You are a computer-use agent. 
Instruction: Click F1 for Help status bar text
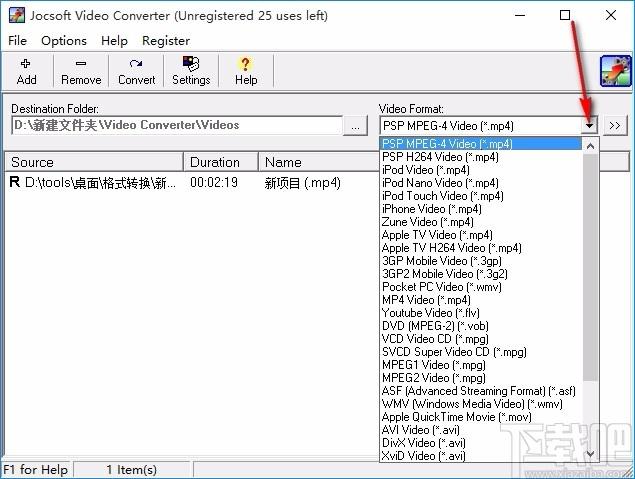click(35, 470)
